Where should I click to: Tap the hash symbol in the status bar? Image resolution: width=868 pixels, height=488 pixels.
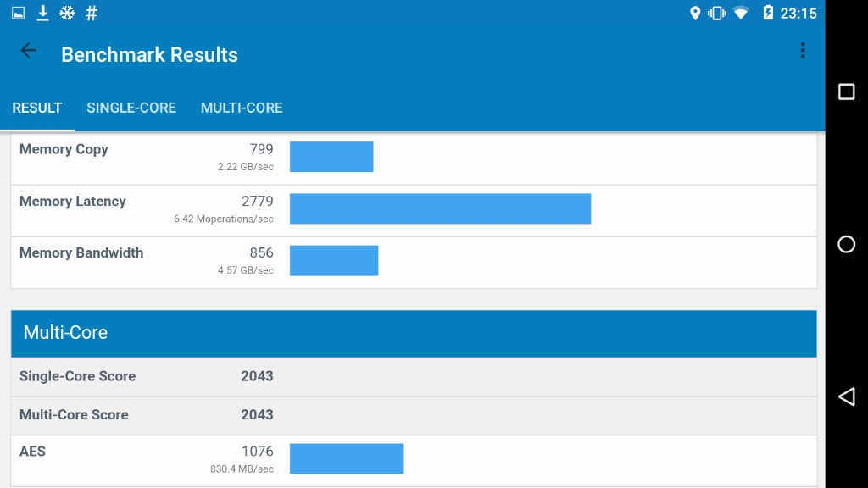(92, 13)
